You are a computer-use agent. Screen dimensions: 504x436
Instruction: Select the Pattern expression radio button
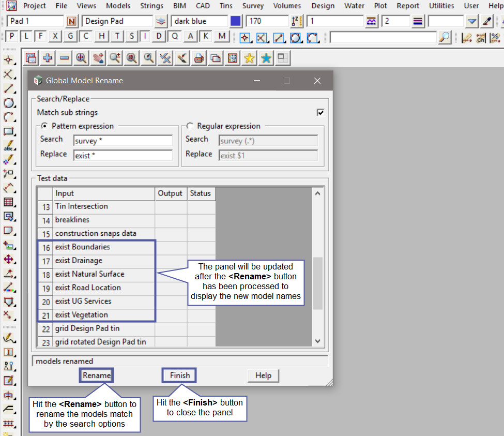pos(44,126)
